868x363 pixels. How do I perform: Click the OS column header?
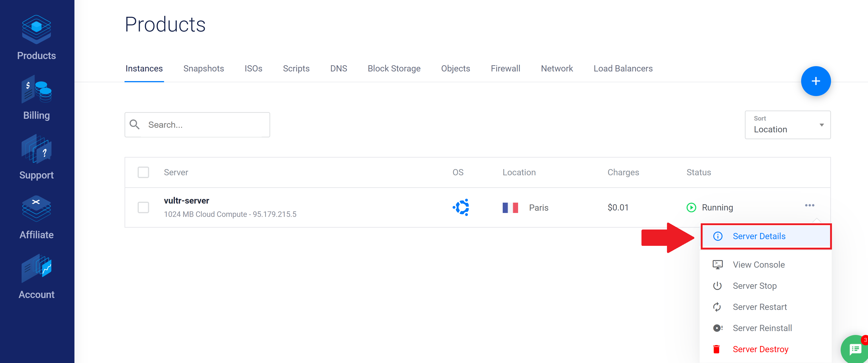tap(458, 172)
